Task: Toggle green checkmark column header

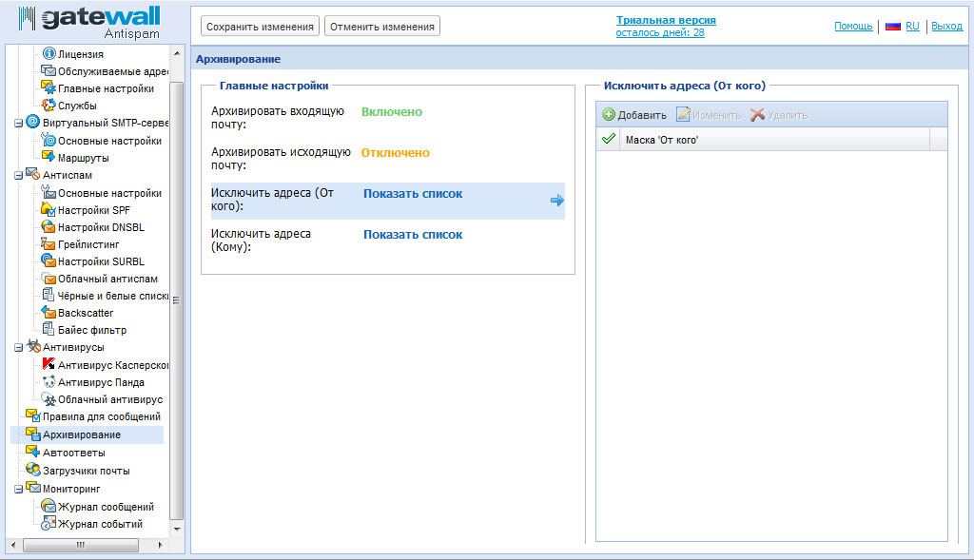Action: coord(608,139)
